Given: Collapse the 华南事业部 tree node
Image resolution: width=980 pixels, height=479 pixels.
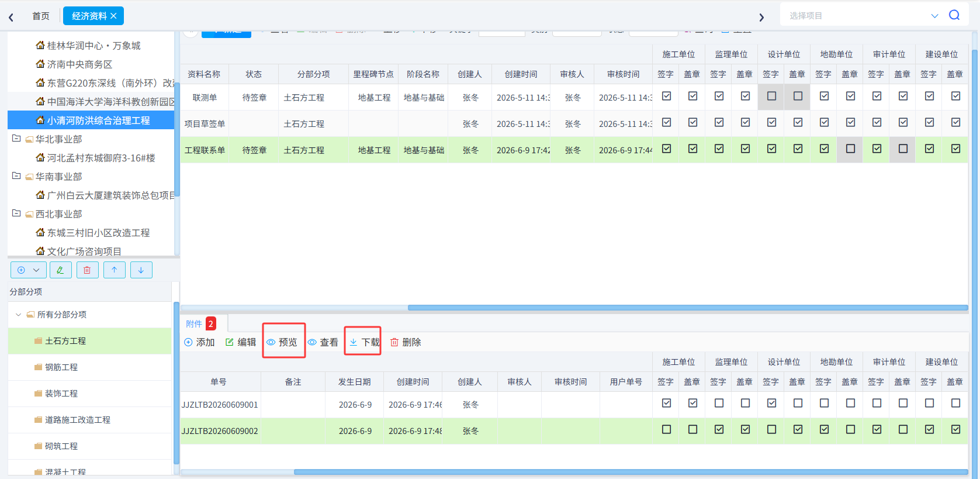Looking at the screenshot, I should [16, 176].
